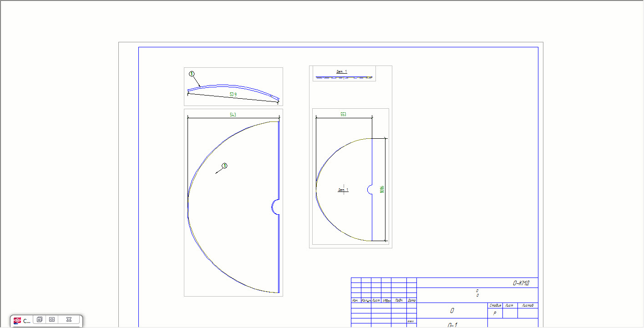Click position balloon 1 inside the large semicircle

[224, 166]
